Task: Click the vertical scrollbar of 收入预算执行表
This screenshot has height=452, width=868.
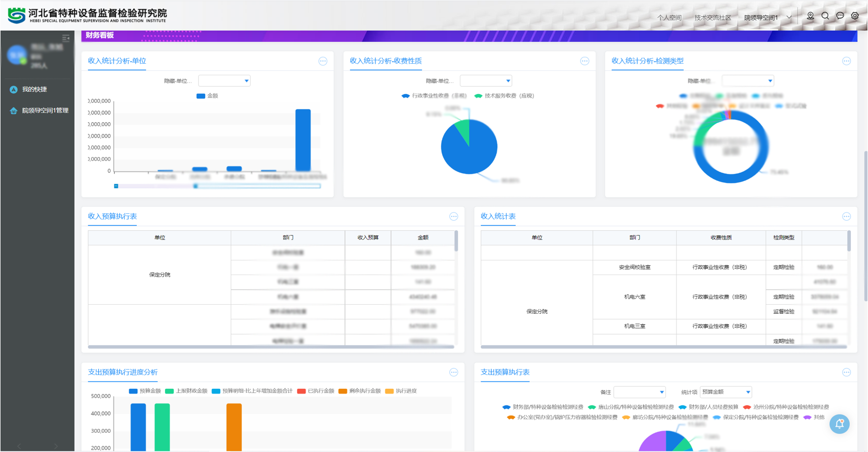Action: point(456,241)
